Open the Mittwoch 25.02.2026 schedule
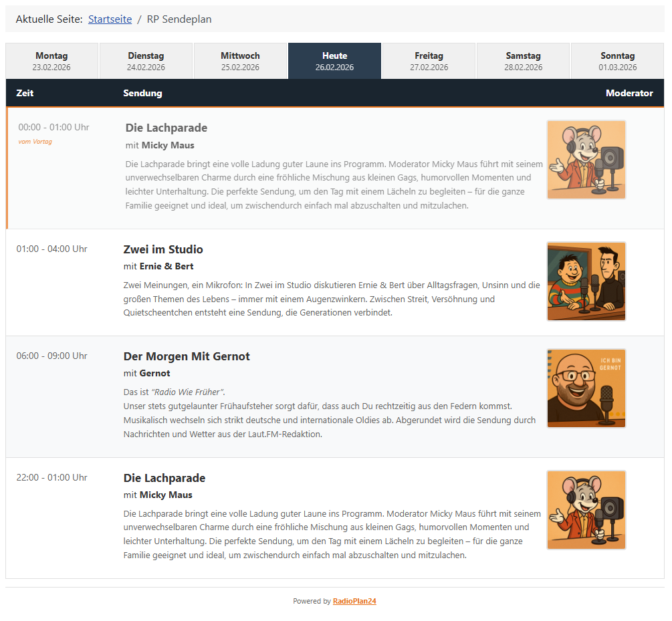 [240, 61]
